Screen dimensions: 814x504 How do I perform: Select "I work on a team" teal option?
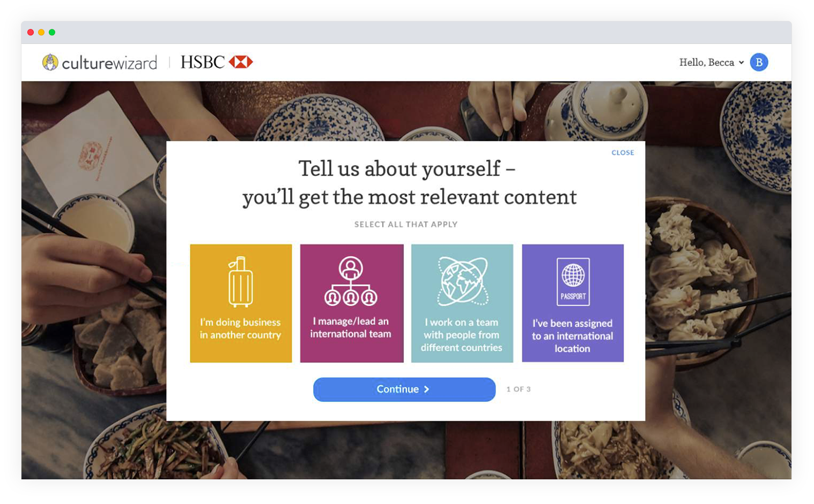[x=462, y=303]
